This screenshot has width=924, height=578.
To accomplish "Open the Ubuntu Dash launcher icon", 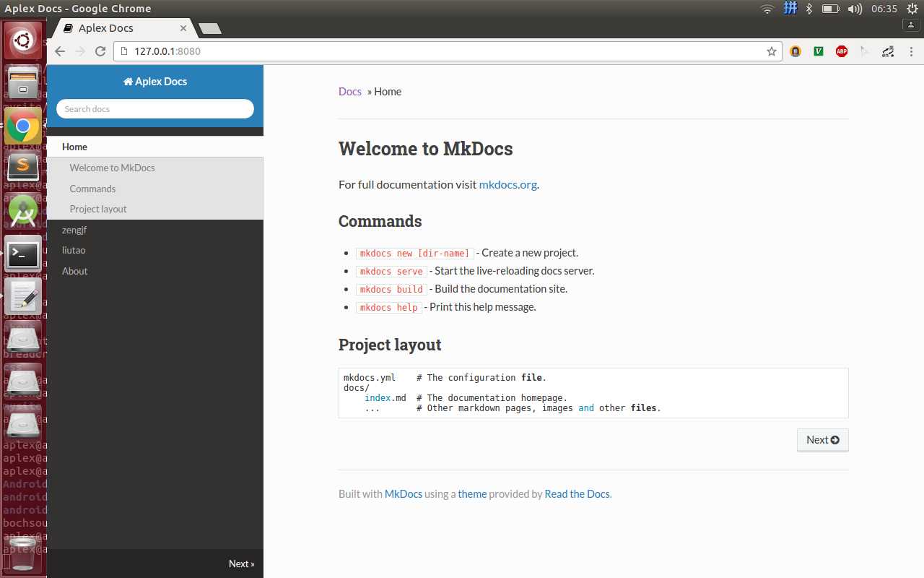I will pyautogui.click(x=23, y=41).
